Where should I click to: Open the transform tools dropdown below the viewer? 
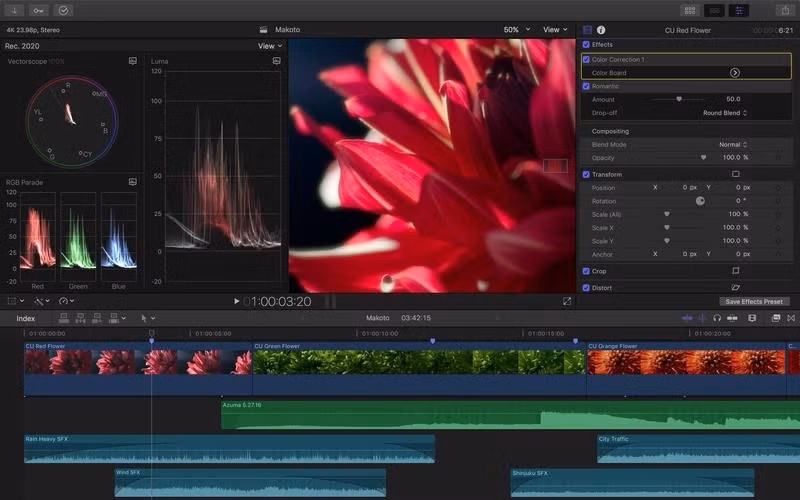click(x=15, y=301)
